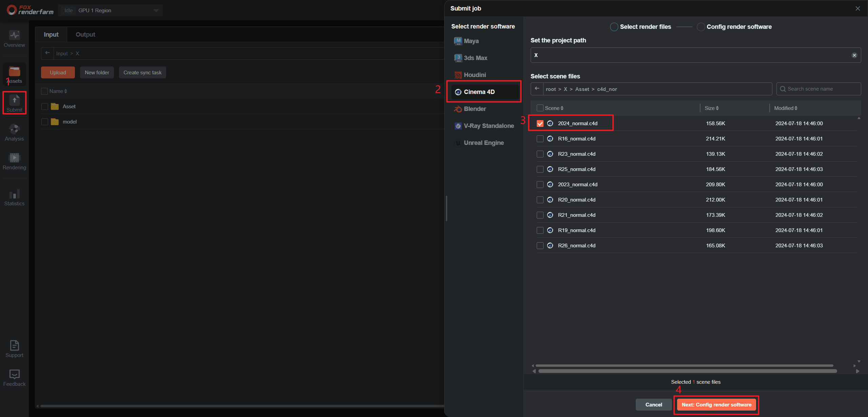Viewport: 868px width, 417px height.
Task: Toggle select-all Name checkbox in Input list
Action: coord(44,91)
